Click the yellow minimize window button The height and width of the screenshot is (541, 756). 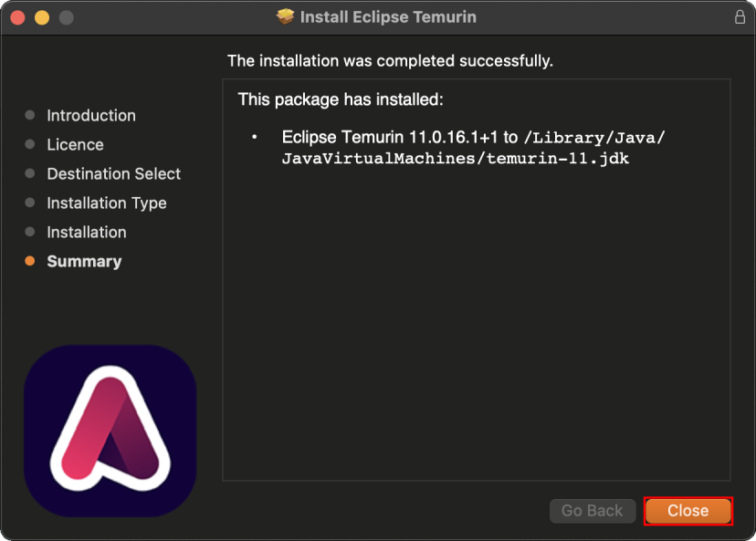tap(42, 17)
